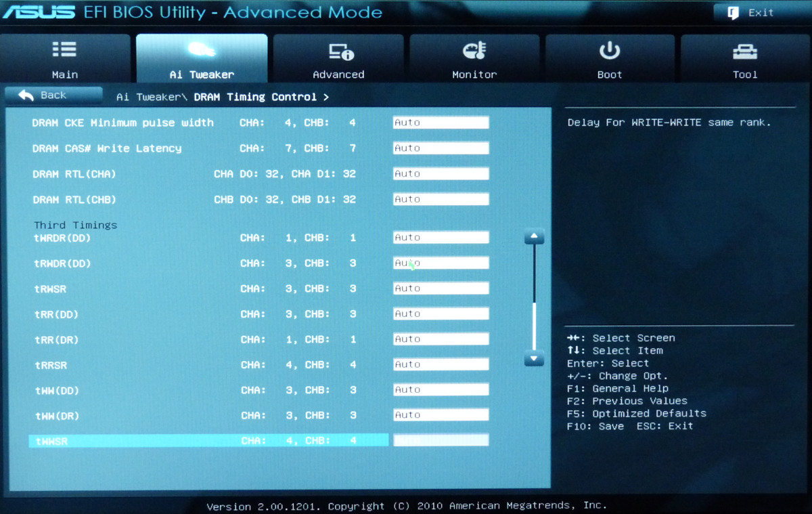The height and width of the screenshot is (514, 812).
Task: Select the tRWDR(DD) label
Action: click(62, 263)
